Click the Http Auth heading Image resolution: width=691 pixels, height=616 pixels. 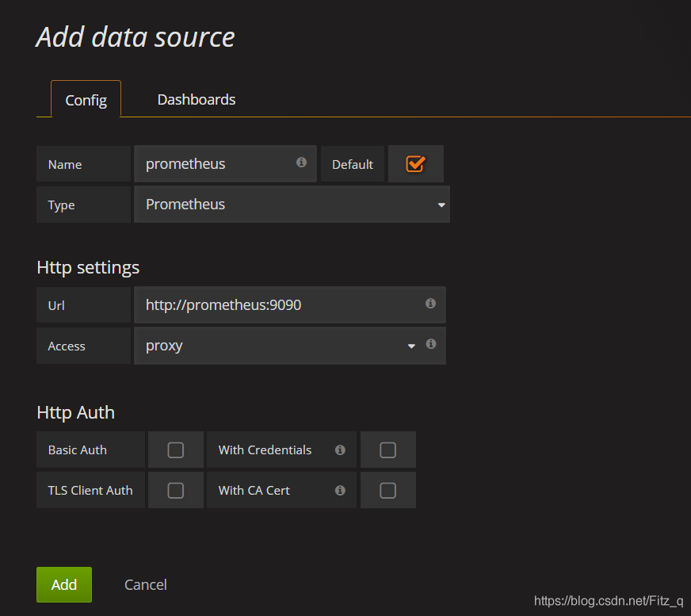76,412
